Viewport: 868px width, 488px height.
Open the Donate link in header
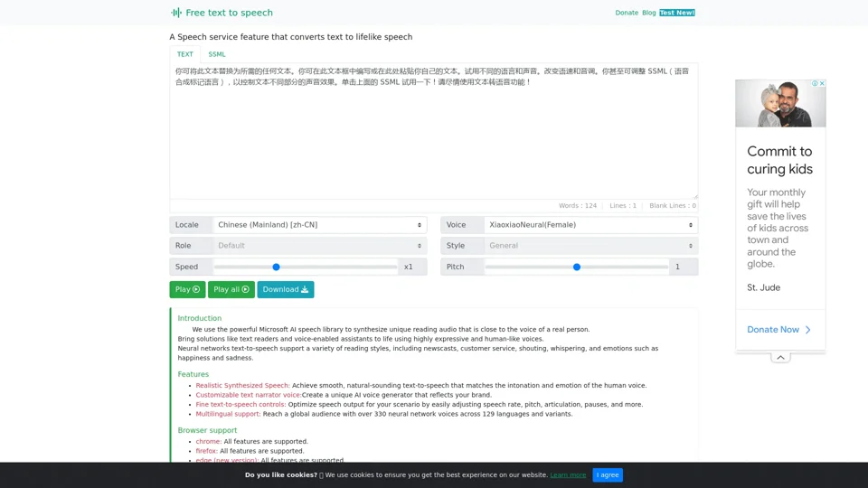[x=627, y=13]
